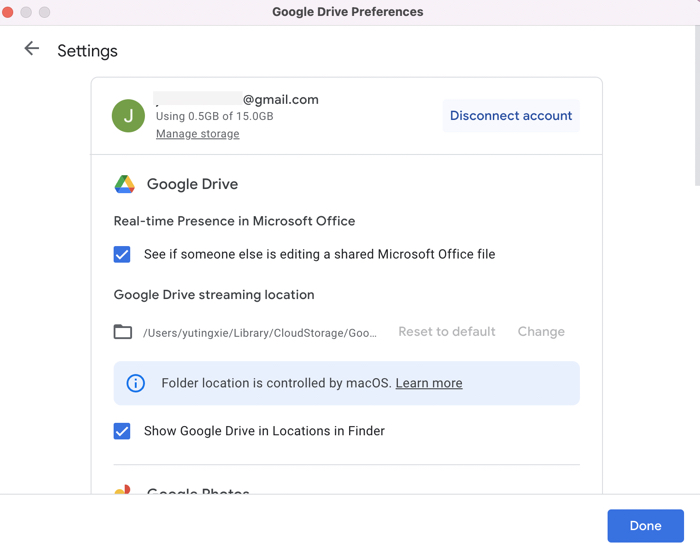This screenshot has height=552, width=700.
Task: Click the Google Drive triangle logo
Action: coord(124,184)
